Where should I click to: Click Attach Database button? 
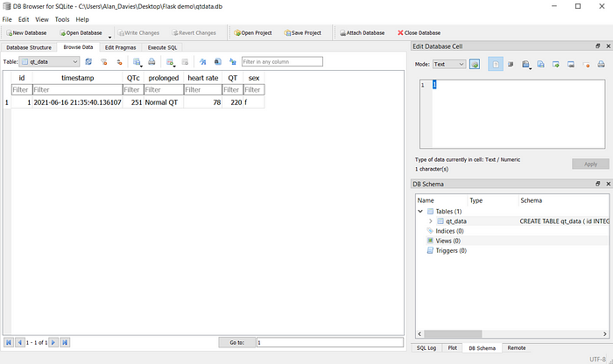click(362, 32)
